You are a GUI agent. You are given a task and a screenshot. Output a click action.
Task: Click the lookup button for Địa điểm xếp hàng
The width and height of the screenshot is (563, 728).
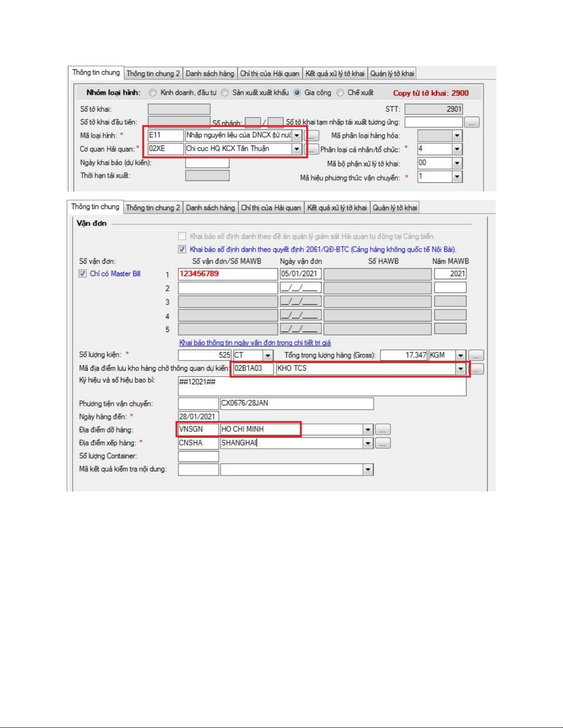point(383,443)
